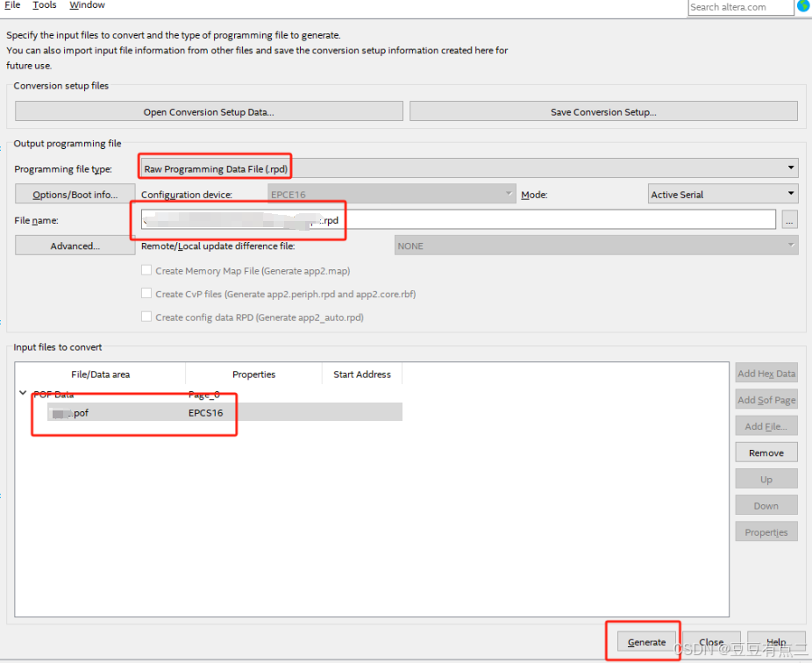Screen dimensions: 812x663
Task: Click Add Sof Page button
Action: pos(766,400)
